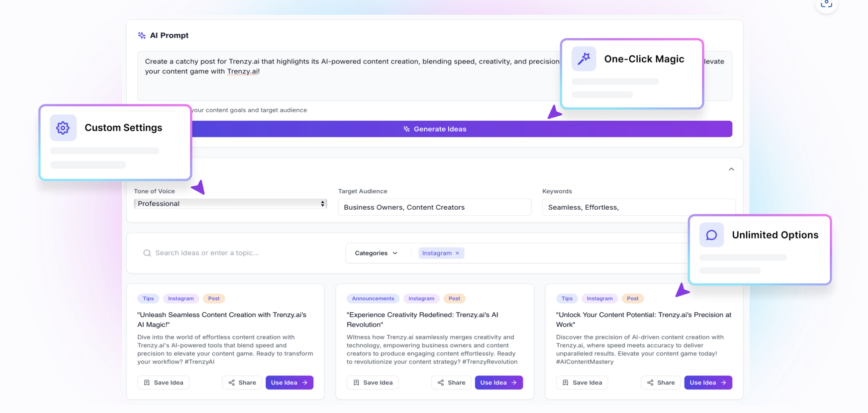868x413 pixels.
Task: Use the "Unleash Seamless Content Creation" idea
Action: click(x=289, y=383)
